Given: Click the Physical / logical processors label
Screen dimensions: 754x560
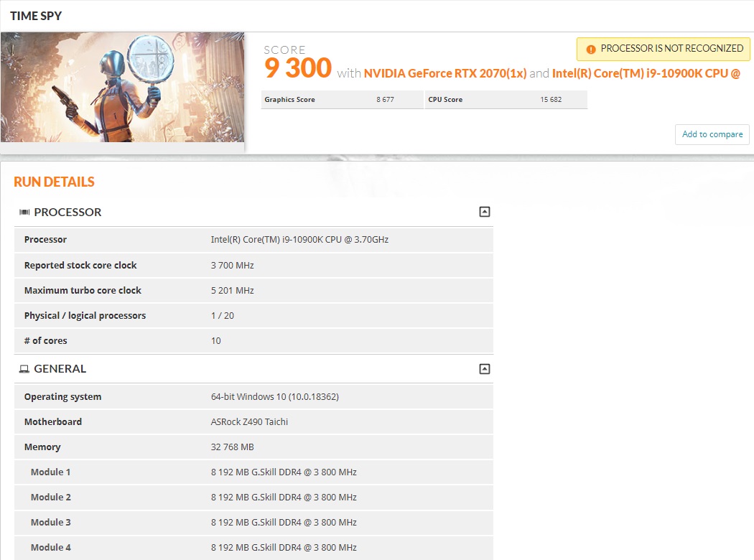Looking at the screenshot, I should click(x=85, y=316).
